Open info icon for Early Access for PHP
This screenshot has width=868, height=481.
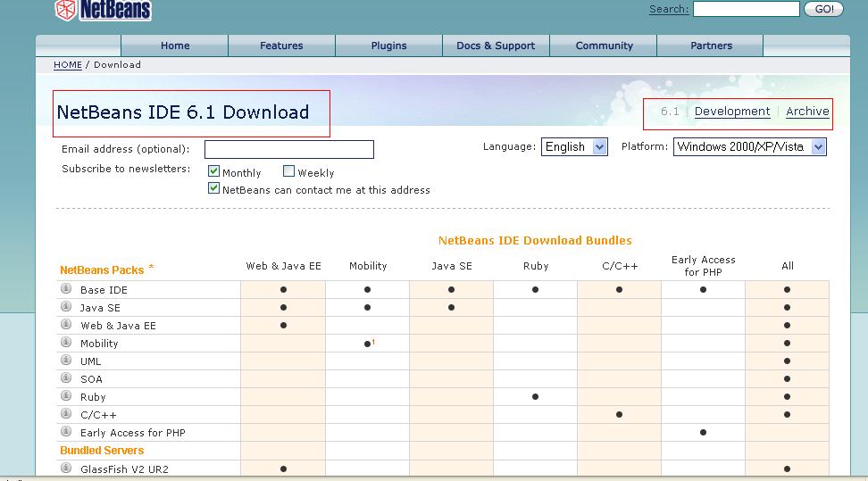pos(66,431)
